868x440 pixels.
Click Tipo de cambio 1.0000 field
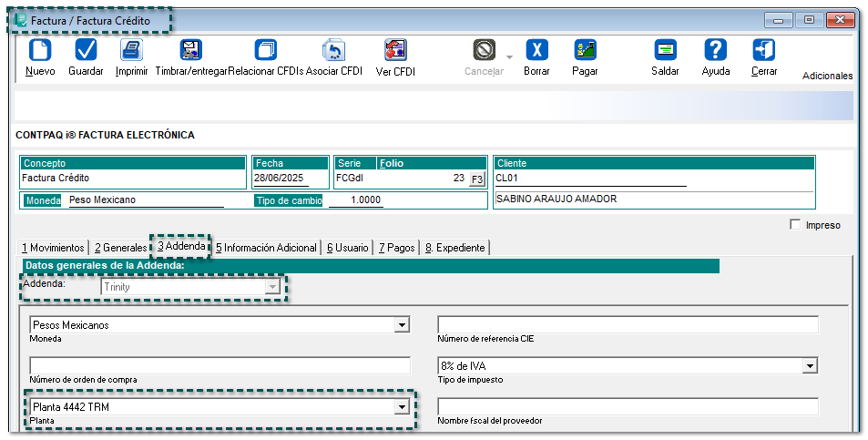[x=355, y=200]
